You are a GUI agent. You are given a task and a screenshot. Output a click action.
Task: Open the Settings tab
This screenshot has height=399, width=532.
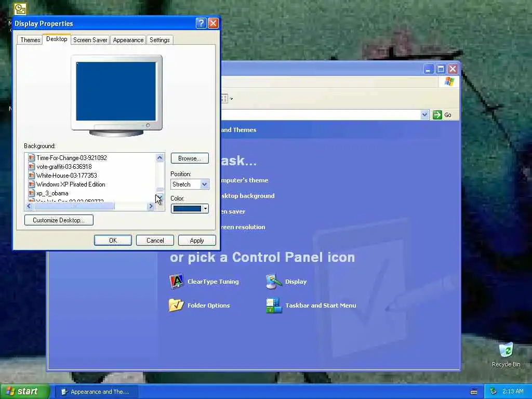point(159,40)
